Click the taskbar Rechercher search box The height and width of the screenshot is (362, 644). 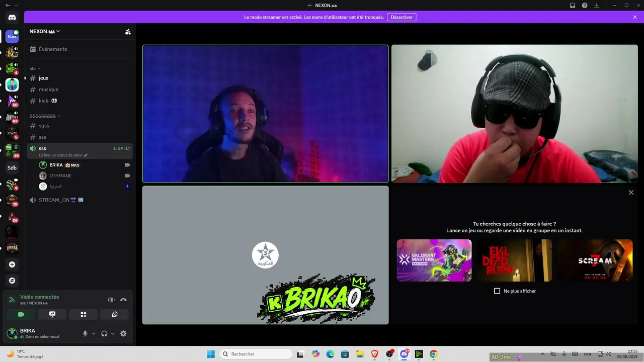point(256,354)
